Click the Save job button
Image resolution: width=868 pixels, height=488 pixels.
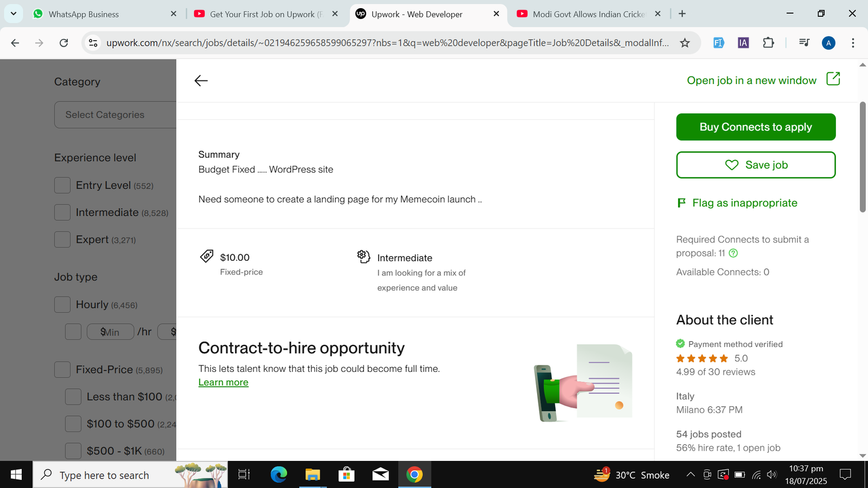(756, 165)
